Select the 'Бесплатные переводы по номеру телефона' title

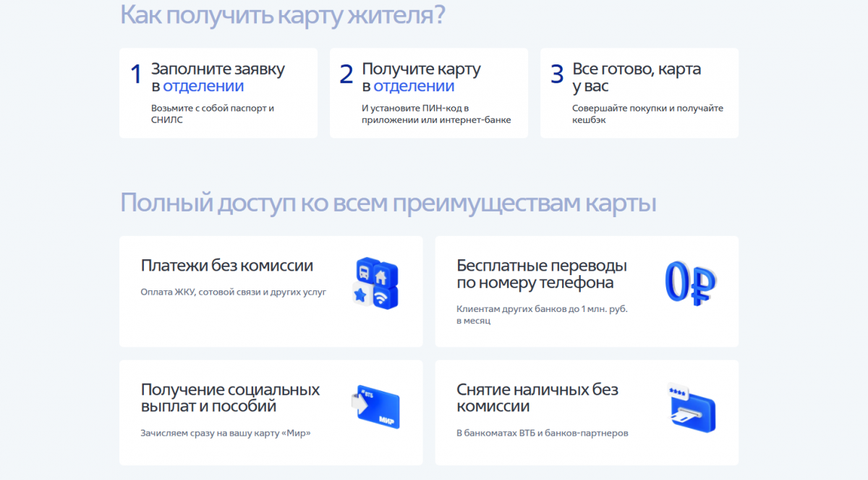click(x=542, y=274)
